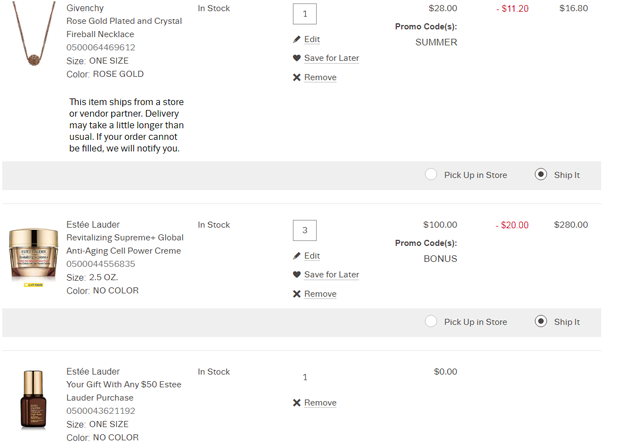This screenshot has height=444, width=618.
Task: Click the X icon to remove the Estée Lauder creme
Action: tap(297, 294)
